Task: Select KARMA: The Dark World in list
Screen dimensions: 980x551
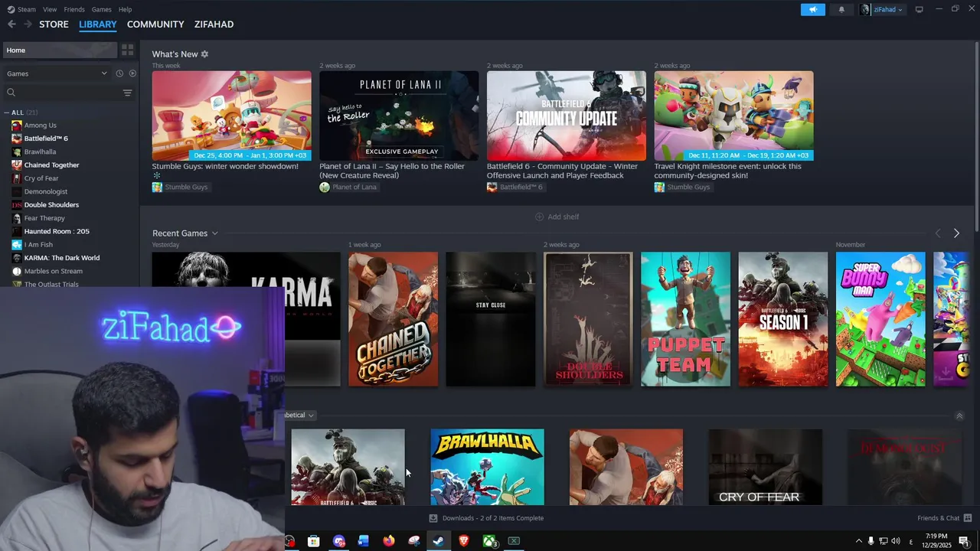Action: click(x=62, y=258)
